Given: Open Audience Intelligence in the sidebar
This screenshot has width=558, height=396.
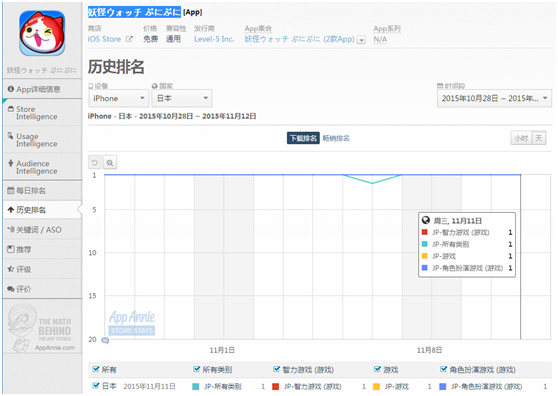Looking at the screenshot, I should pos(42,167).
